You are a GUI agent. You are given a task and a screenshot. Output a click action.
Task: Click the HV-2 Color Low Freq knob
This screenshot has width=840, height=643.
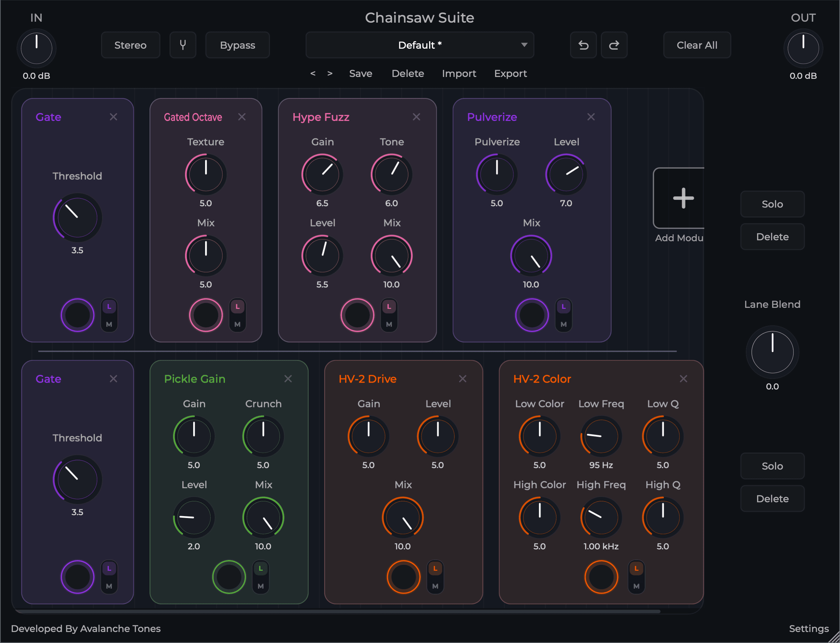(x=601, y=436)
